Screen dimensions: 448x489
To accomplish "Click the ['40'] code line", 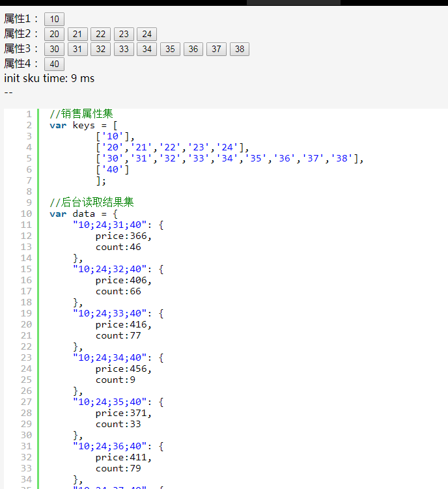I will coord(112,169).
